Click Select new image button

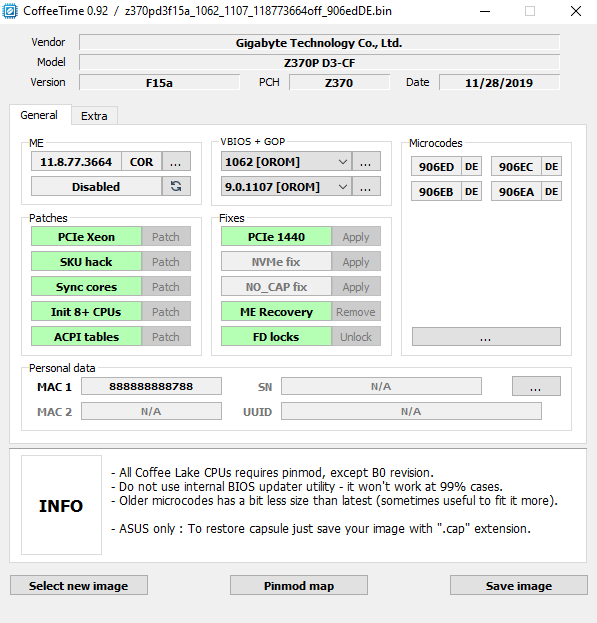coord(79,585)
